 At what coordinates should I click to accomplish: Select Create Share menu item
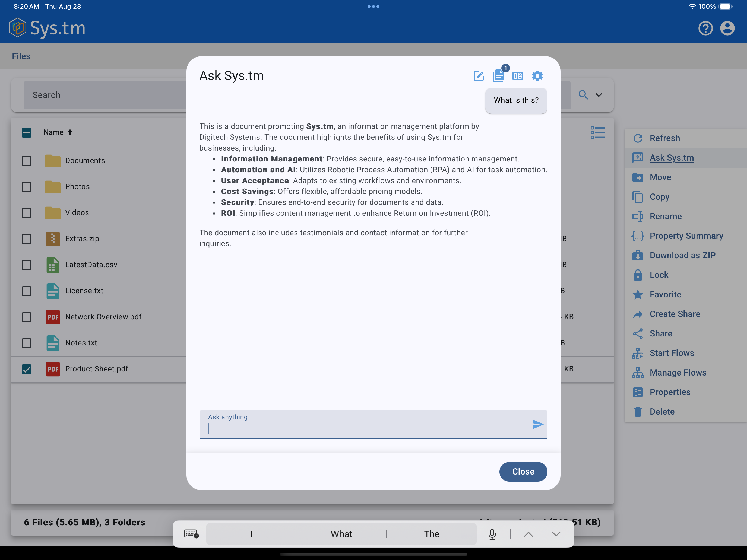pyautogui.click(x=686, y=314)
